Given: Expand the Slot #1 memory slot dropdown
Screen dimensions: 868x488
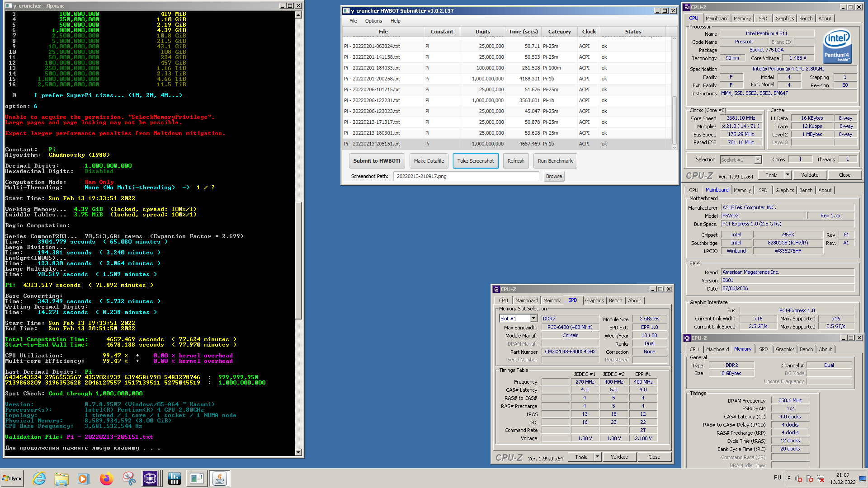Looking at the screenshot, I should (x=533, y=319).
